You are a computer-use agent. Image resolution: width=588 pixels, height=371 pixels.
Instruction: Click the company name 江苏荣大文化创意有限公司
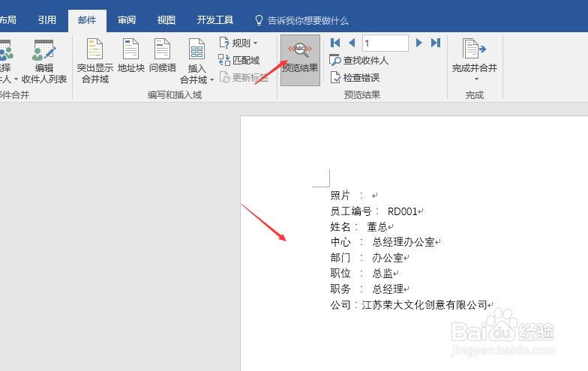(x=424, y=305)
